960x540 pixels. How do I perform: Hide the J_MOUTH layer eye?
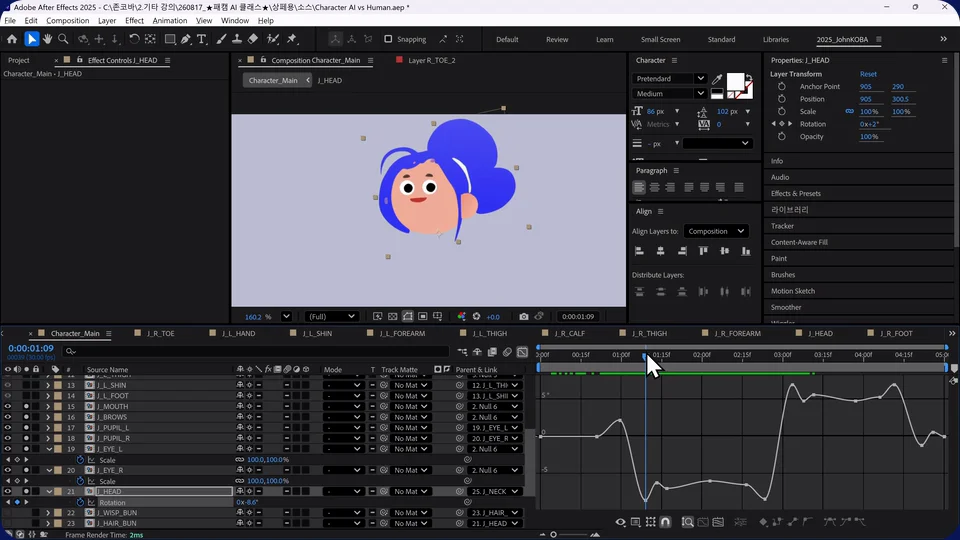(x=7, y=407)
